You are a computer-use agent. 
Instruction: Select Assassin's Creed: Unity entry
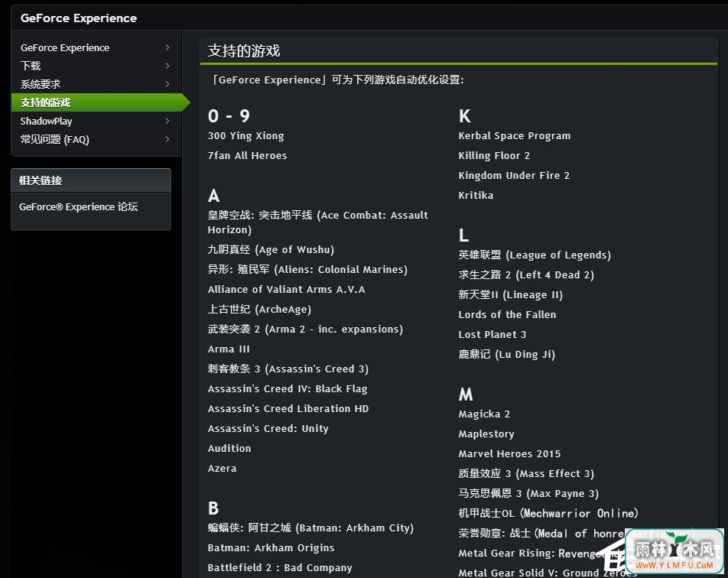pyautogui.click(x=268, y=428)
